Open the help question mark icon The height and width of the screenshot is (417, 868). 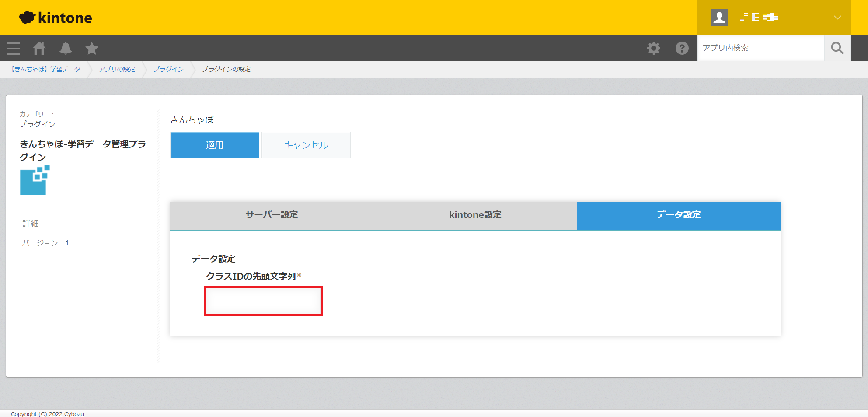click(x=682, y=48)
